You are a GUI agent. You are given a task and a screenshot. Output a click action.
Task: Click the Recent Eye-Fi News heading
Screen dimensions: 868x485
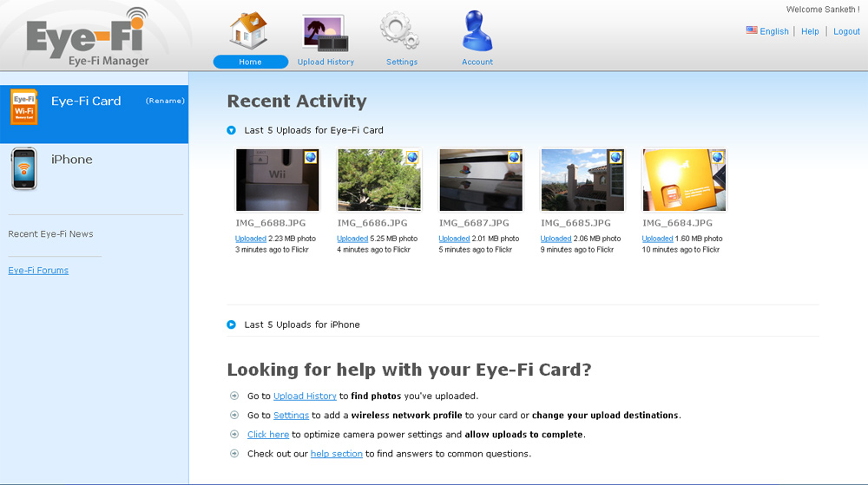50,234
